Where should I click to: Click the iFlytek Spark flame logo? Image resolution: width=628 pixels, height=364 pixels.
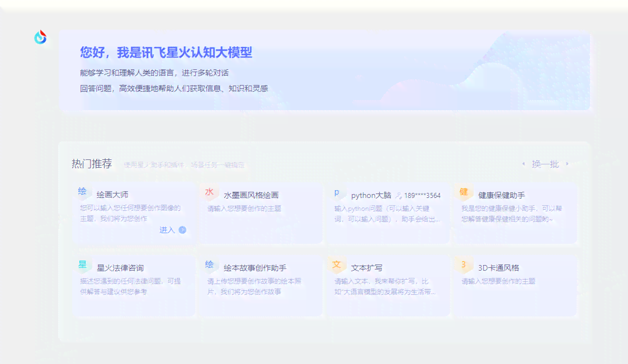[40, 37]
